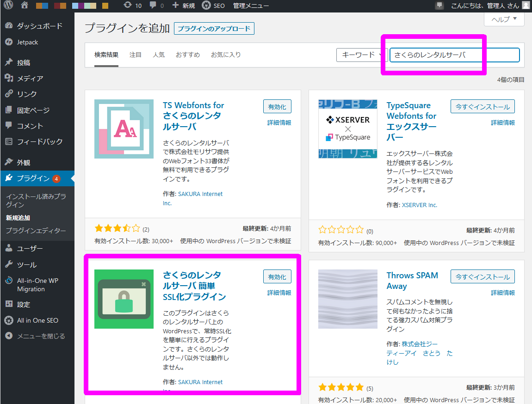Image resolution: width=532 pixels, height=404 pixels.
Task: Open the WordPress logo menu
Action: [x=8, y=5]
